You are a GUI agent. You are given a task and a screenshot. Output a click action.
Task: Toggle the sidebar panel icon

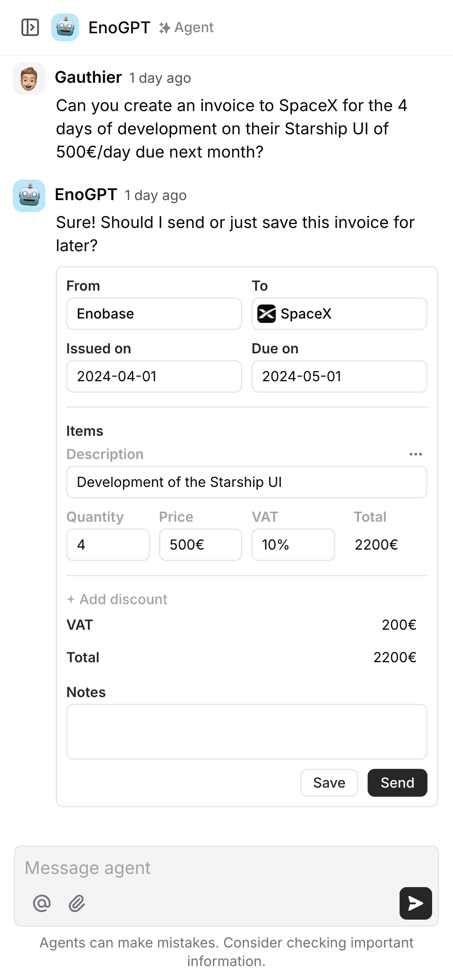point(30,27)
